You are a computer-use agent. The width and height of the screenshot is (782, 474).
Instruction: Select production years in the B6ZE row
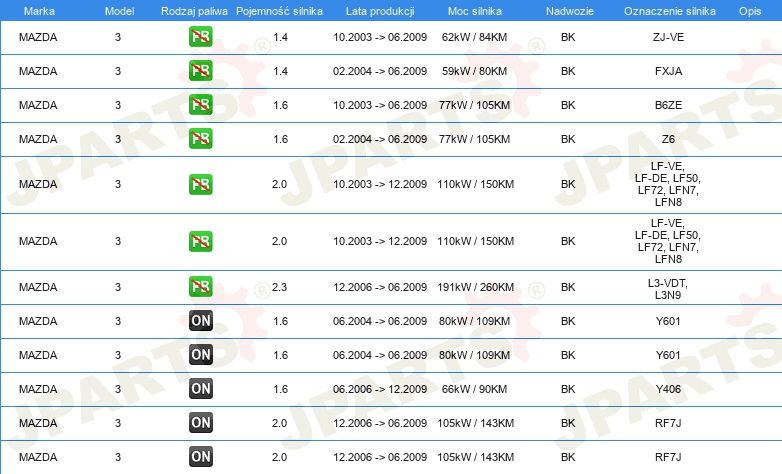[380, 105]
